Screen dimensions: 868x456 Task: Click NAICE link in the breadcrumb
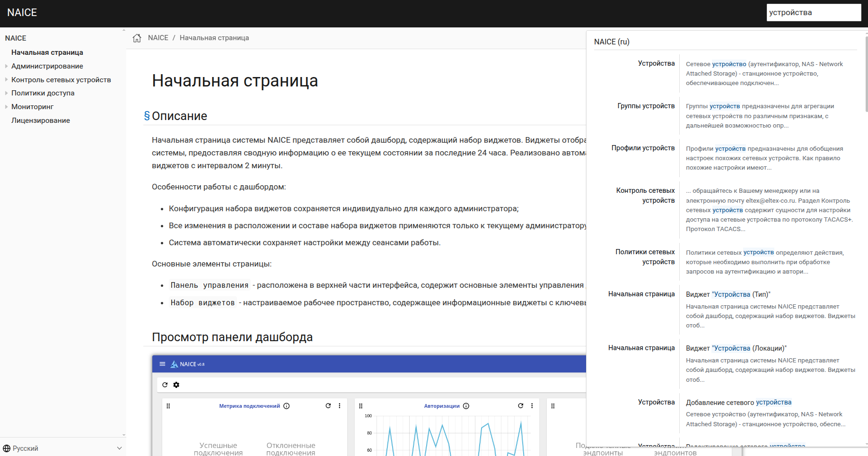[158, 38]
